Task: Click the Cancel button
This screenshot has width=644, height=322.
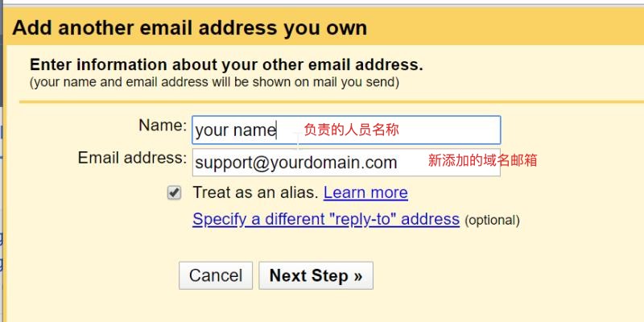Action: coord(216,275)
